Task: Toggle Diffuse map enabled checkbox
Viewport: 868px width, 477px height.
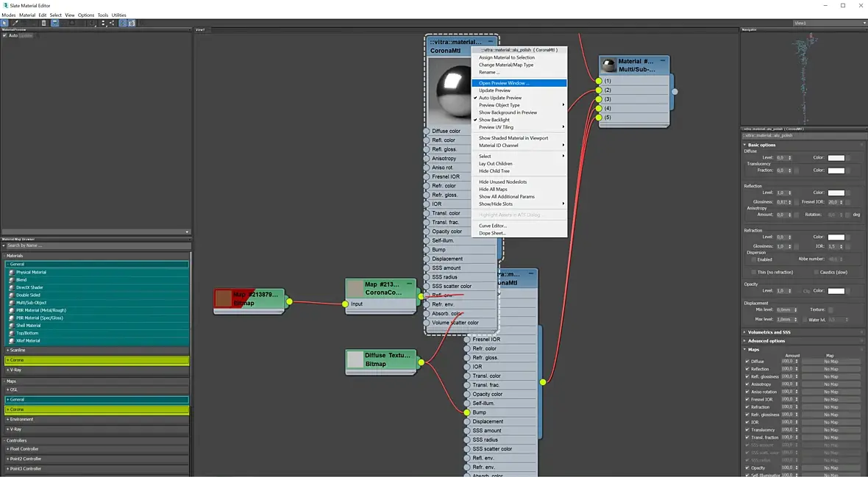Action: pos(747,362)
